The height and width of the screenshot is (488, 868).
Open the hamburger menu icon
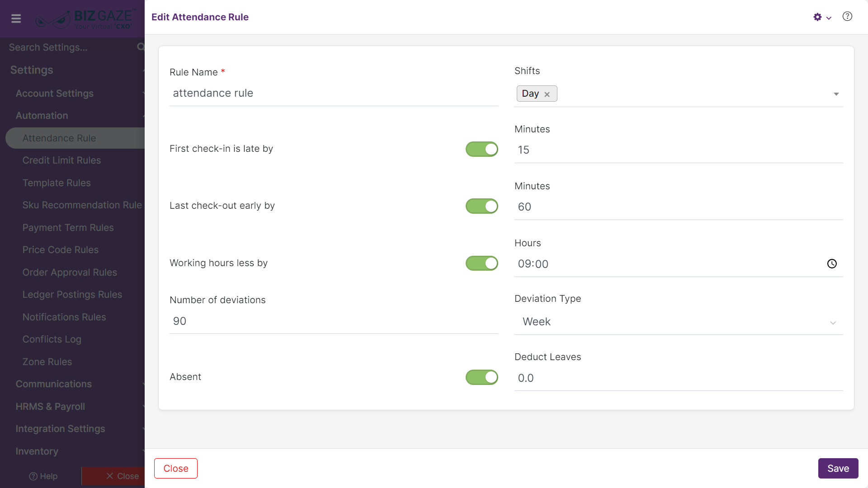[16, 19]
